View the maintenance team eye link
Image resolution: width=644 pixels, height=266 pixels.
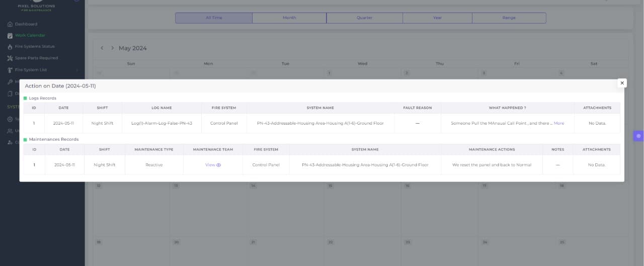(213, 165)
